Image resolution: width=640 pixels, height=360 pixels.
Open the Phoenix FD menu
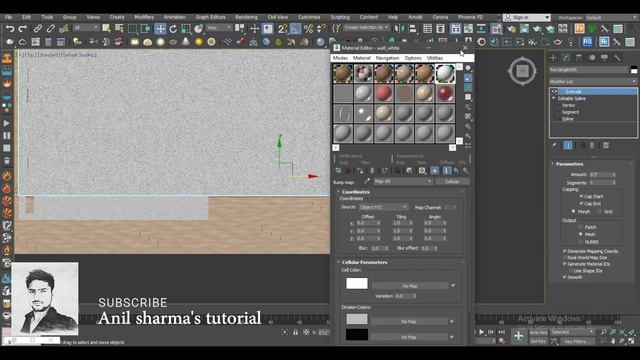tap(470, 17)
